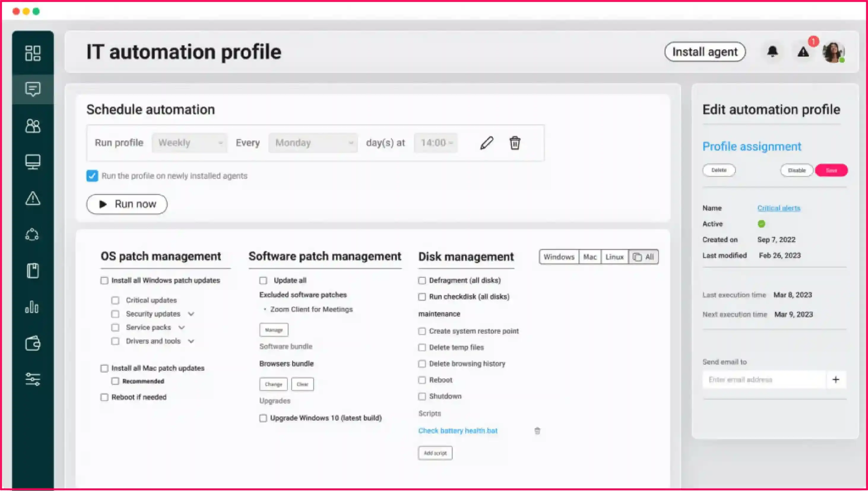The height and width of the screenshot is (491, 868).
Task: Open the billing wallet sidebar icon
Action: (33, 343)
